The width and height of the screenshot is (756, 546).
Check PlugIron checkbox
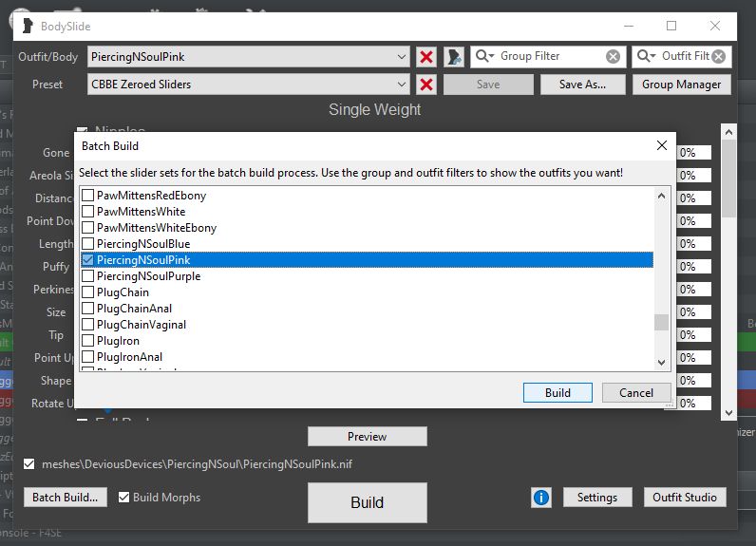87,341
